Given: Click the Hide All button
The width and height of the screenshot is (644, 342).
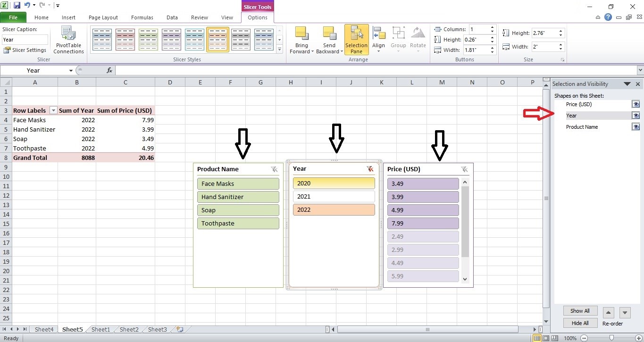Looking at the screenshot, I should tap(580, 323).
